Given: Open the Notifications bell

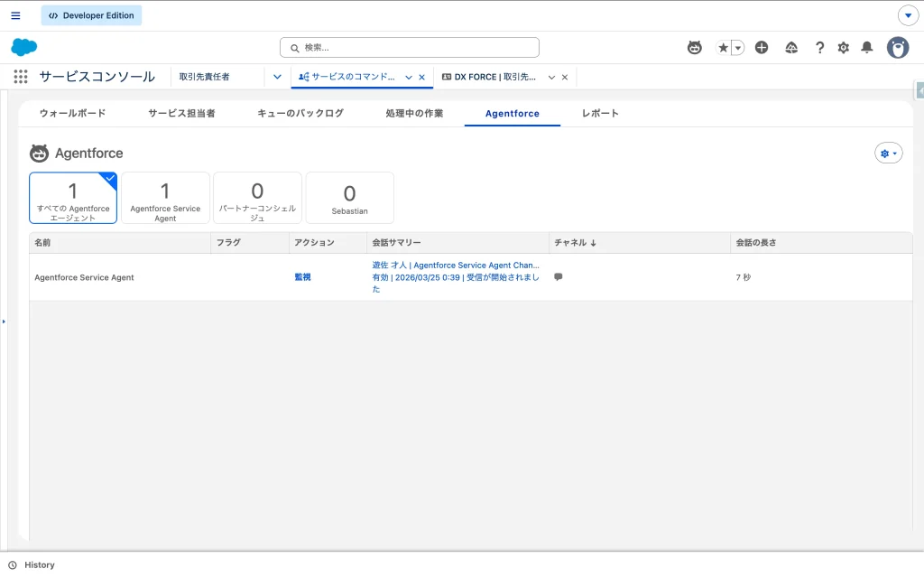Looking at the screenshot, I should coord(867,48).
